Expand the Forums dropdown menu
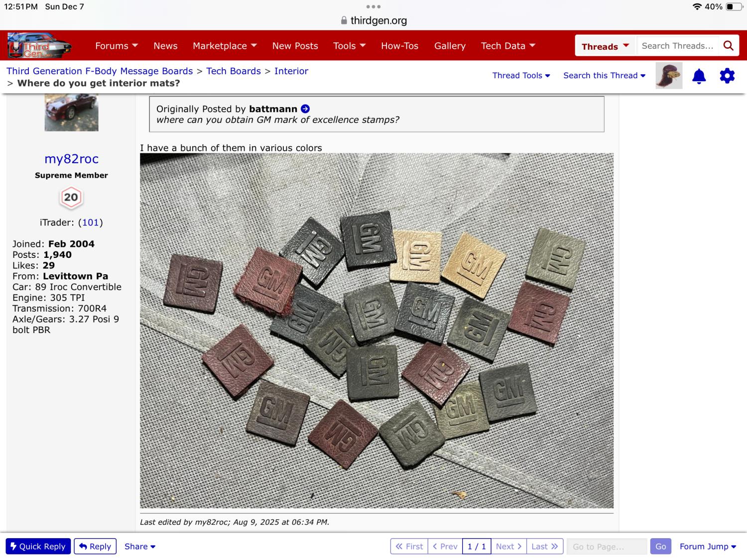747x560 pixels. pyautogui.click(x=116, y=46)
